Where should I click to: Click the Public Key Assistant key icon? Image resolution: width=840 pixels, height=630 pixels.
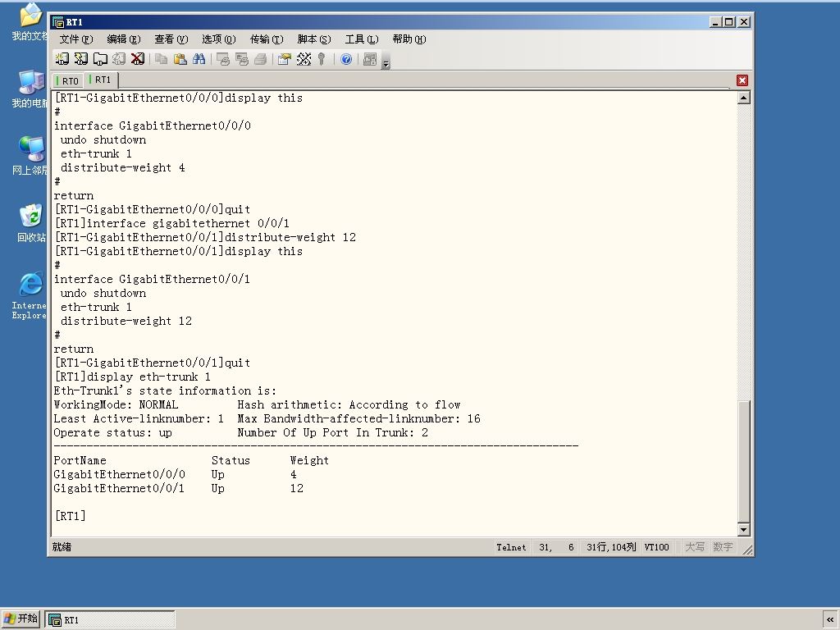click(x=322, y=59)
